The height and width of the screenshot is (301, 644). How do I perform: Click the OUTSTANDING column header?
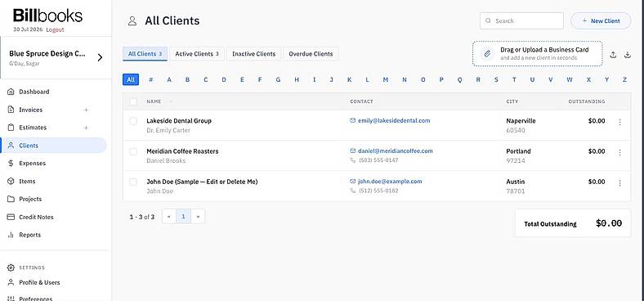point(587,101)
